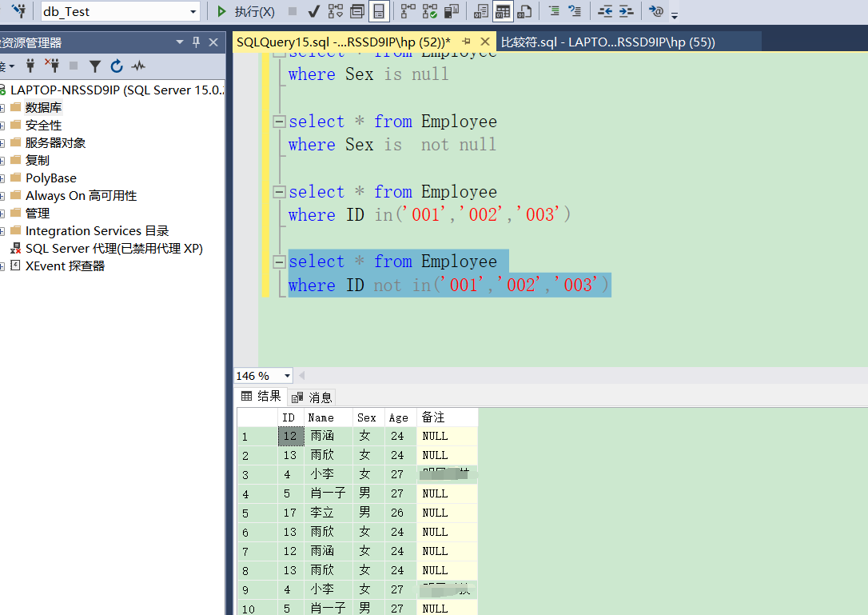
Task: Toggle Include Actual Execution Plan
Action: pyautogui.click(x=408, y=11)
